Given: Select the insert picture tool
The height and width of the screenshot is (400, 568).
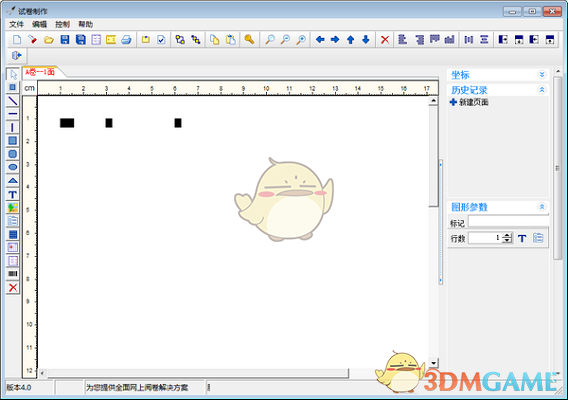Looking at the screenshot, I should tap(13, 208).
